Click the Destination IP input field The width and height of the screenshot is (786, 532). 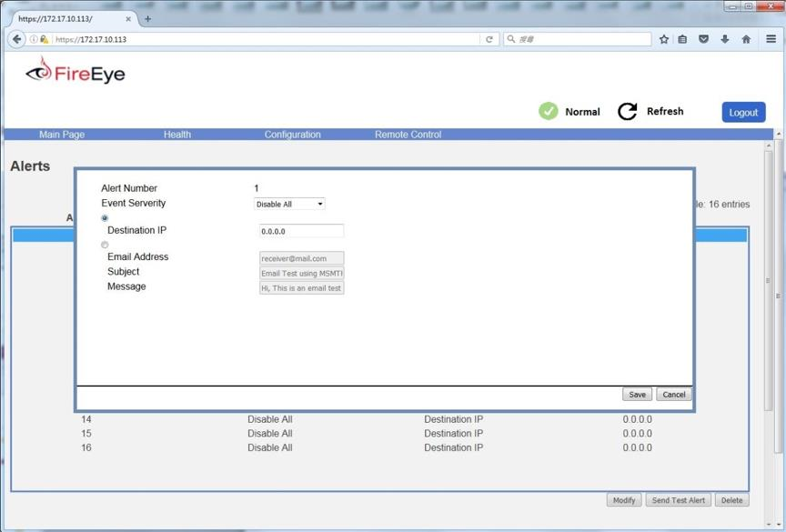click(x=301, y=231)
